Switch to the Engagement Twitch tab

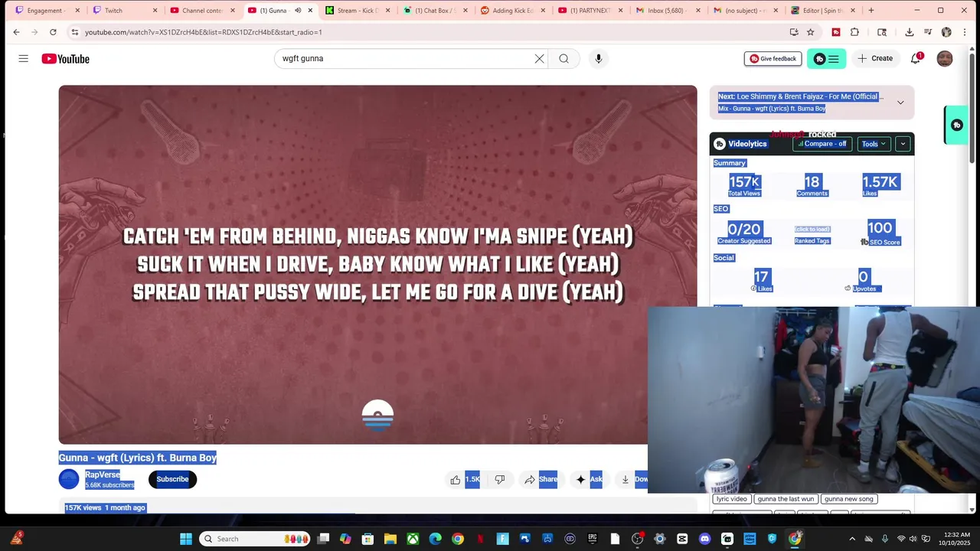tap(46, 11)
